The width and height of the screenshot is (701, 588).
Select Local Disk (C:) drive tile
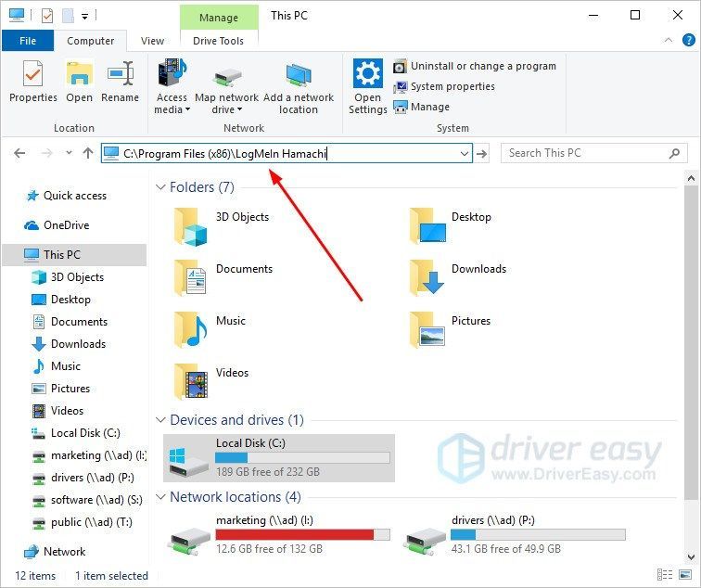[x=279, y=458]
